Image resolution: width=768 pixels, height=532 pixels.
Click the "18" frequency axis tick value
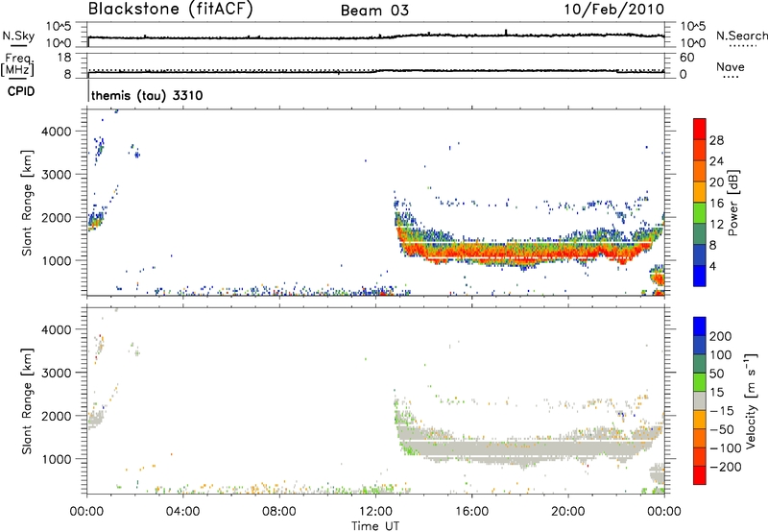tap(64, 58)
